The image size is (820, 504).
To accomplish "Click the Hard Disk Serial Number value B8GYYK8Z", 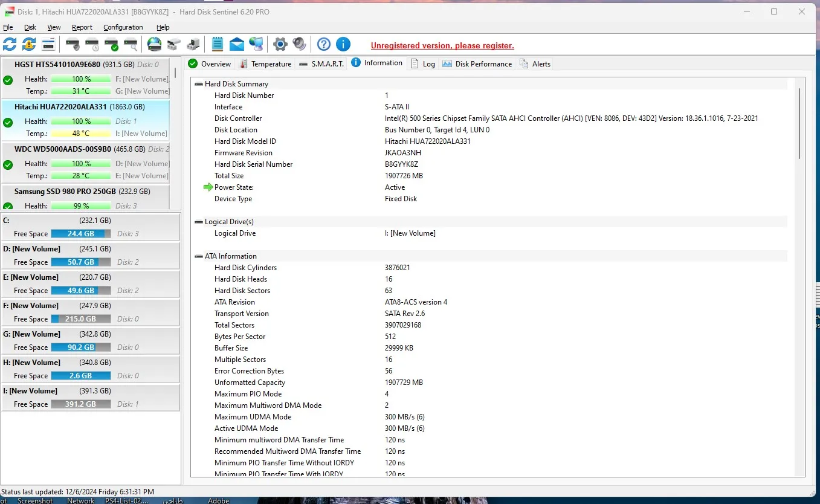I will 401,164.
